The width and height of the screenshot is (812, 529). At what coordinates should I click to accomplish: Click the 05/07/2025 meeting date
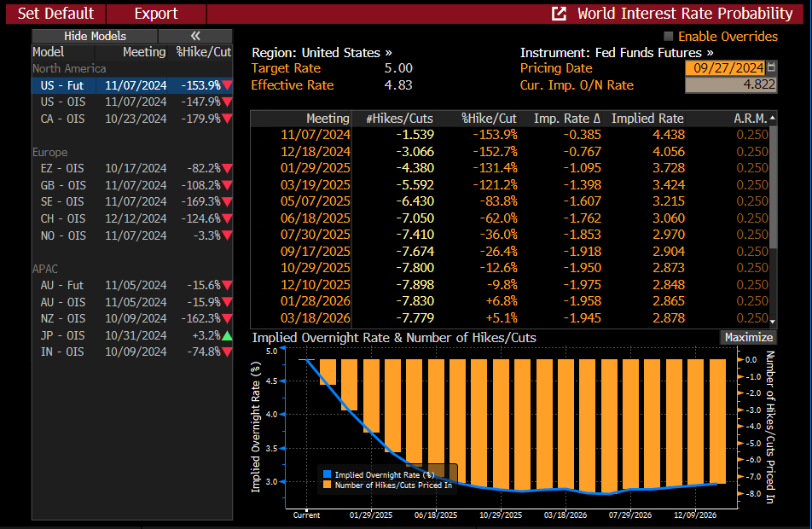tap(316, 201)
